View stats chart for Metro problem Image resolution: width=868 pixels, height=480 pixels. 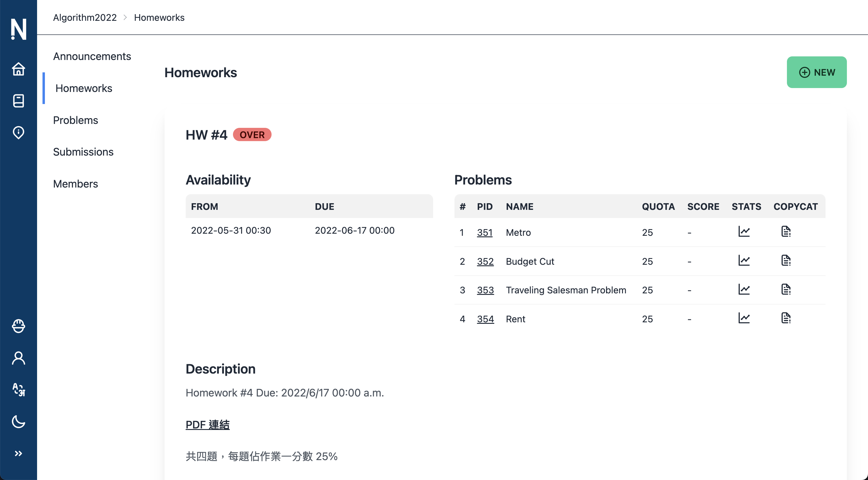(744, 232)
